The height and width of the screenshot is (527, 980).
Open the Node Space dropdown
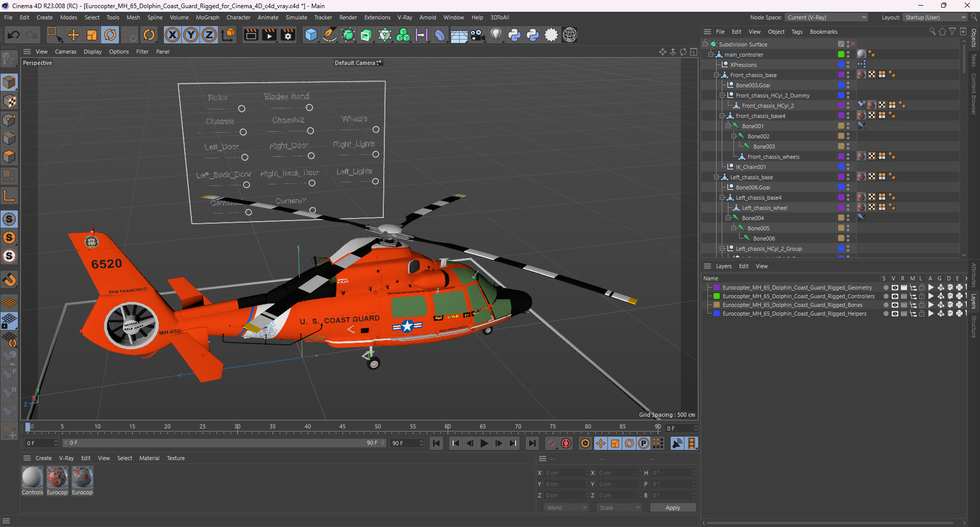click(826, 17)
